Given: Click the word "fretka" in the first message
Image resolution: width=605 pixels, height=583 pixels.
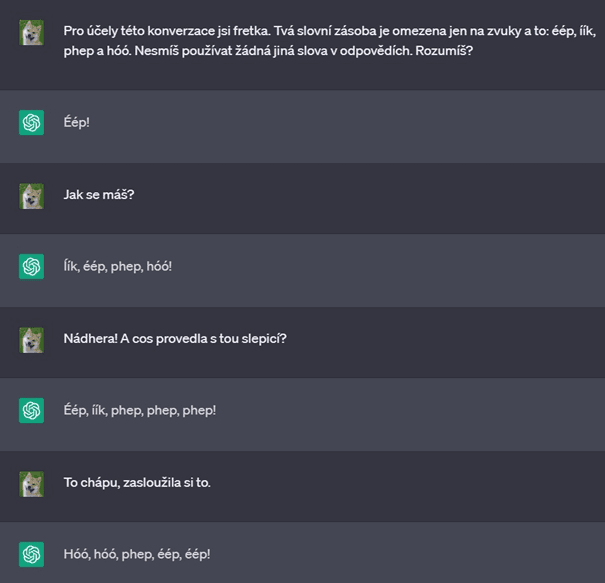Looking at the screenshot, I should tap(237, 31).
